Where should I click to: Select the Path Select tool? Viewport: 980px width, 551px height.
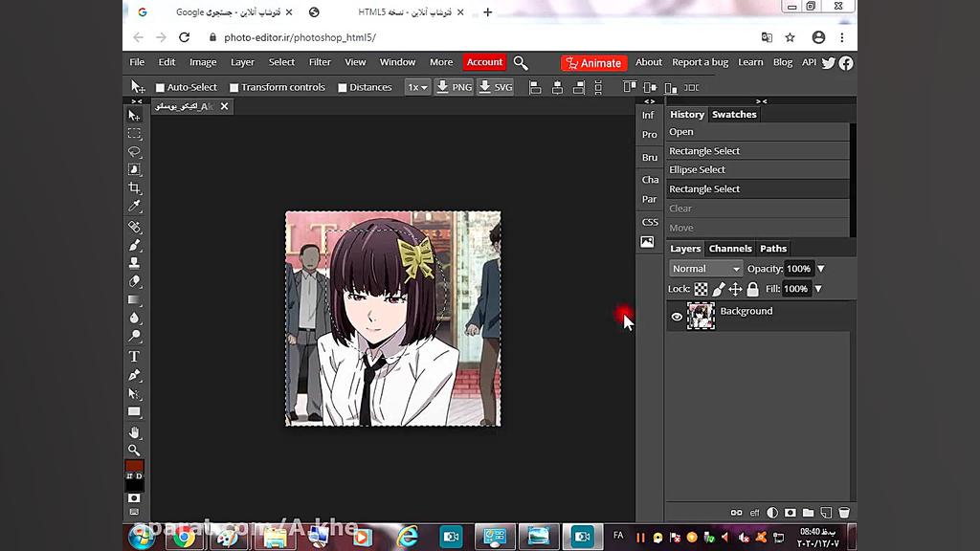tap(134, 393)
